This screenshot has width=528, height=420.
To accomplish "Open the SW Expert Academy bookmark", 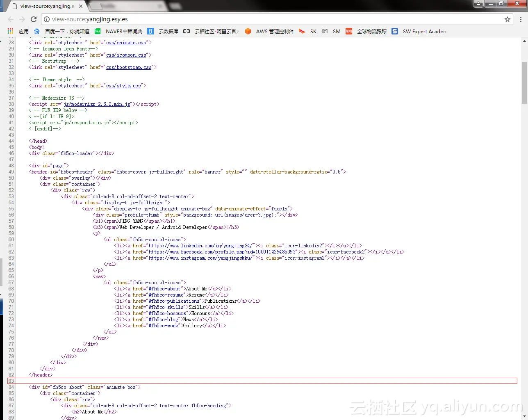I will [x=419, y=31].
